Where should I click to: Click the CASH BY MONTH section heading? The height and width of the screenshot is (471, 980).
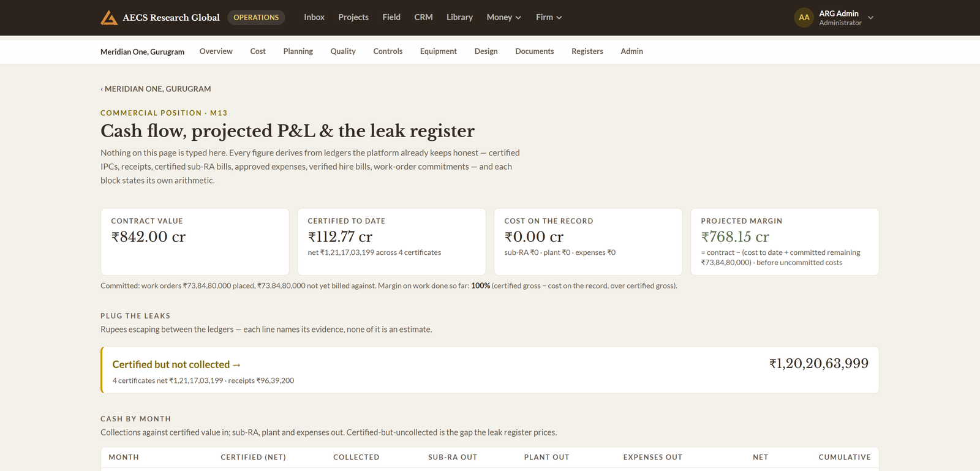pos(135,419)
